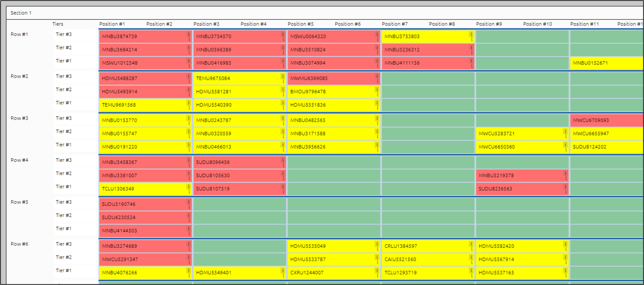The width and height of the screenshot is (644, 285).
Task: Choose container MNBU3956626
Action: coord(334,147)
